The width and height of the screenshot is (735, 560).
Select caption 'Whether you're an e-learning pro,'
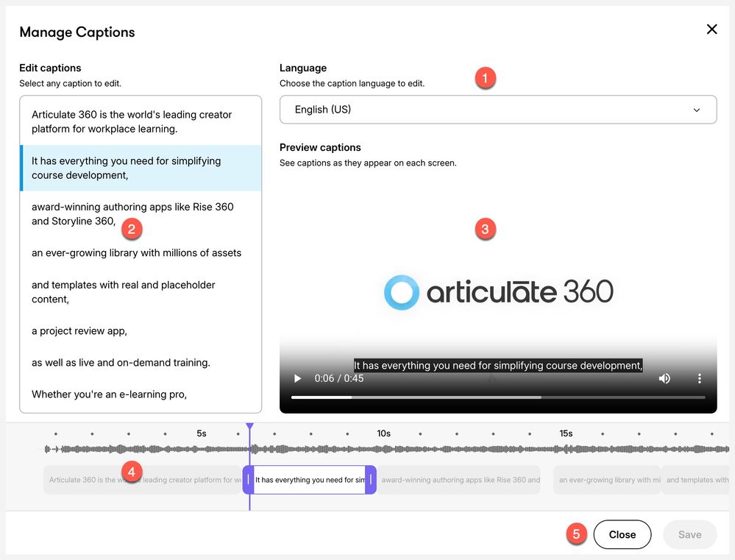pyautogui.click(x=141, y=394)
